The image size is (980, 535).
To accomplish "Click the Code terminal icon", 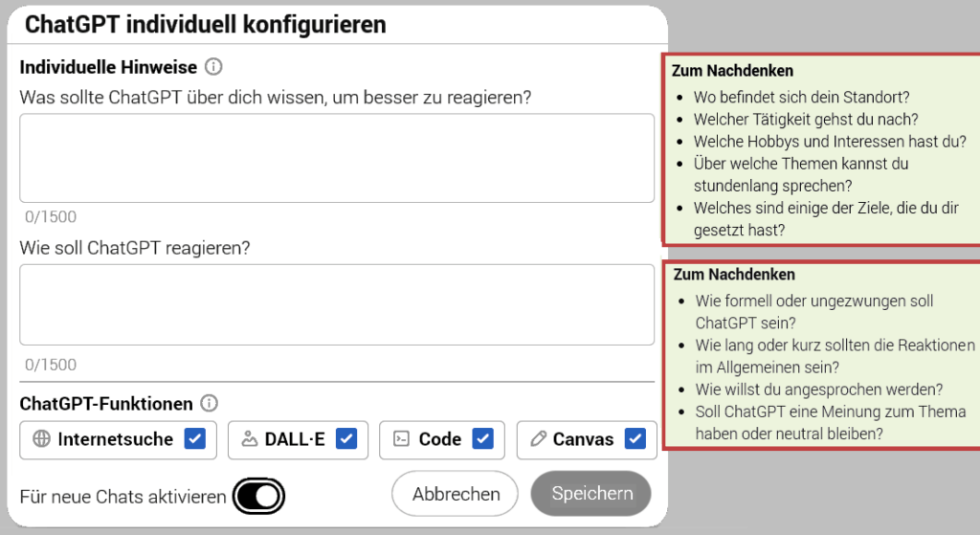I will [401, 438].
